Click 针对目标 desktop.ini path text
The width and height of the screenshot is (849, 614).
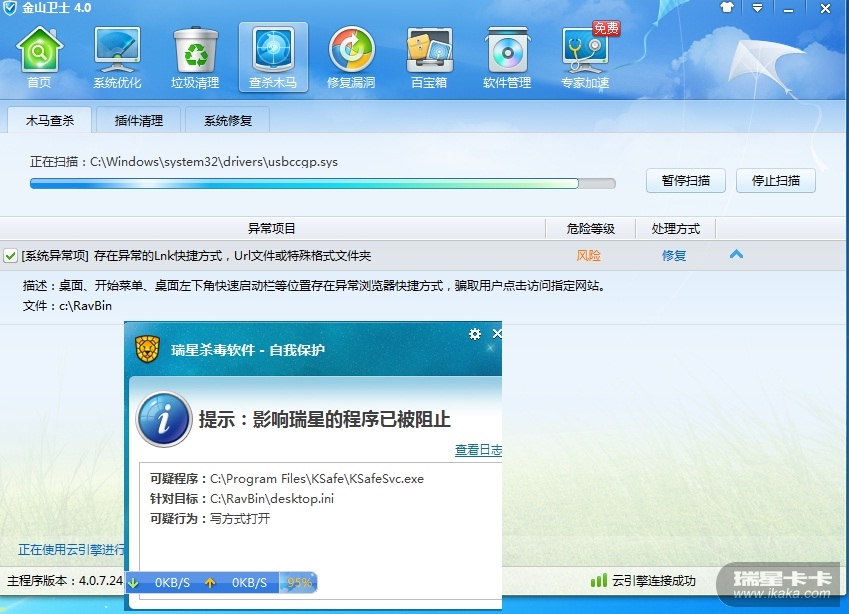click(272, 499)
